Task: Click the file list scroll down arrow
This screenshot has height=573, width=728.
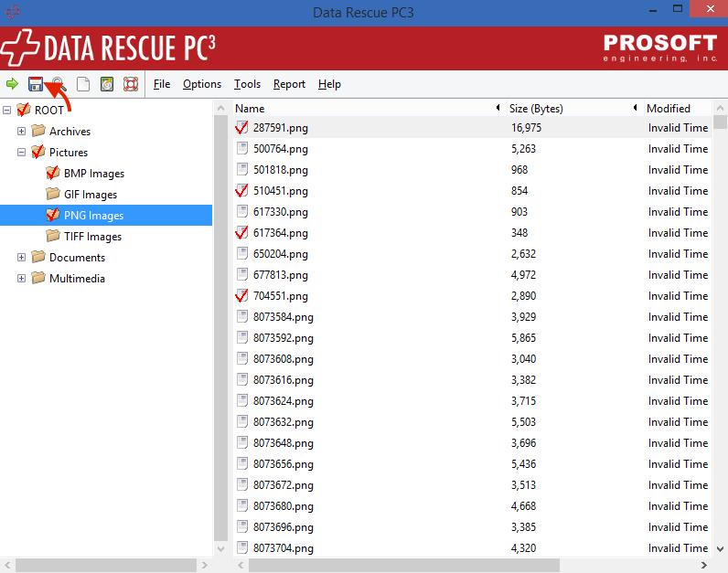Action: click(720, 549)
